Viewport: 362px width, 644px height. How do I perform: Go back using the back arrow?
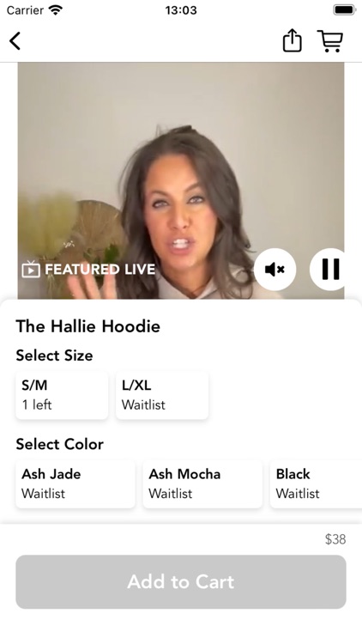click(15, 41)
